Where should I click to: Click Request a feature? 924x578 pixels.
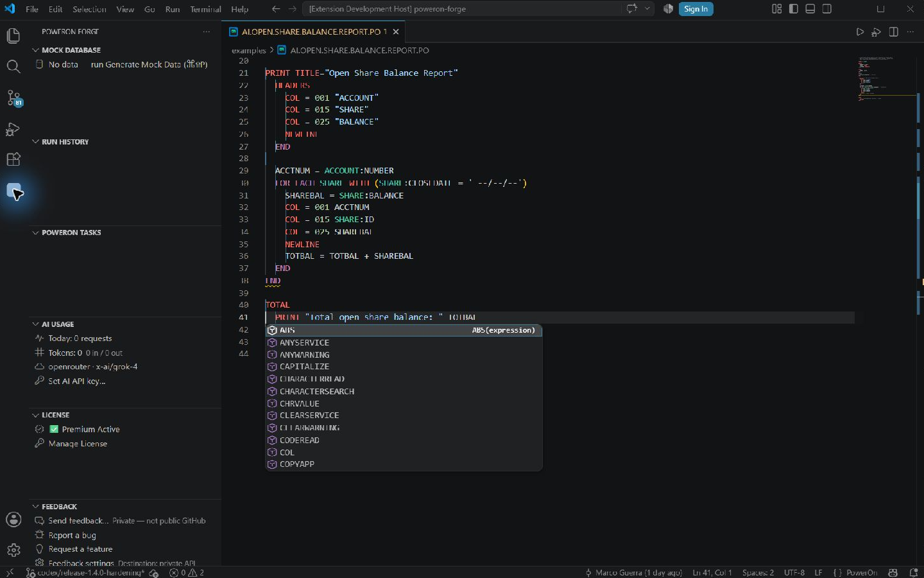coord(80,549)
